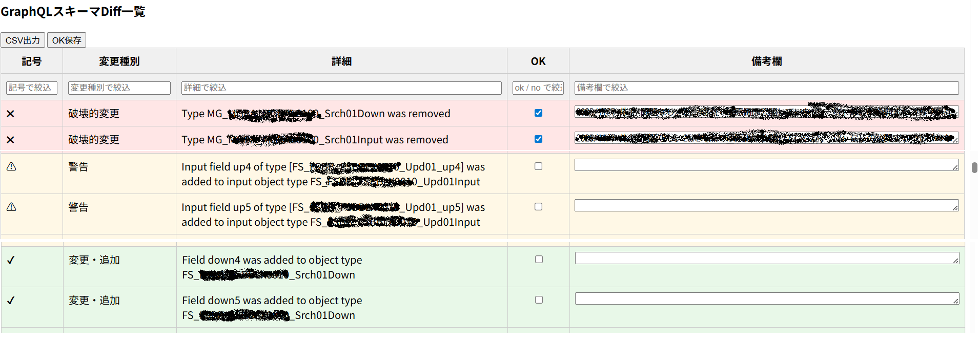
Task: Click 警告 label in up5 row
Action: point(78,207)
